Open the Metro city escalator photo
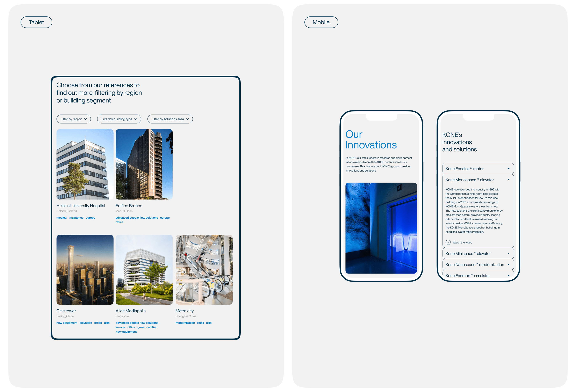 pos(204,270)
